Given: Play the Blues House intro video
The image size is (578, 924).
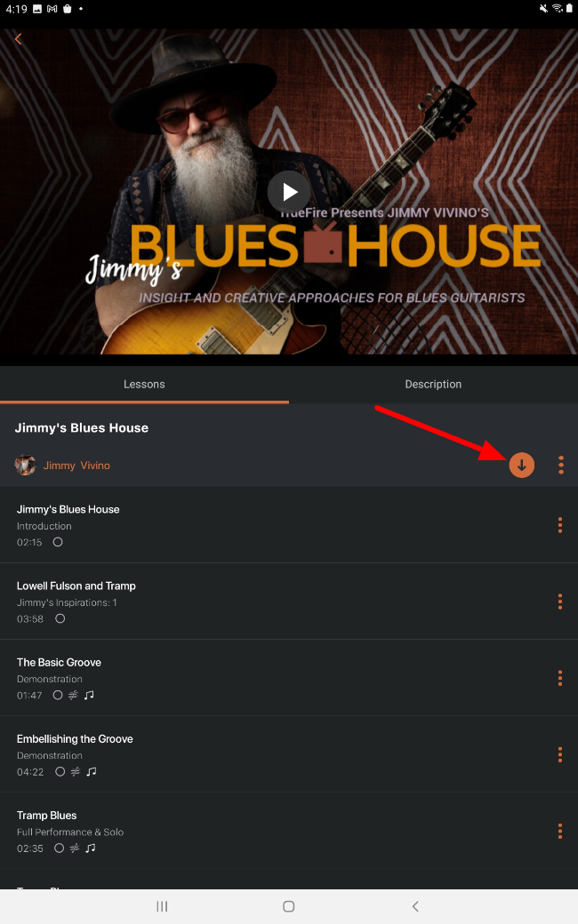Looking at the screenshot, I should coord(289,192).
